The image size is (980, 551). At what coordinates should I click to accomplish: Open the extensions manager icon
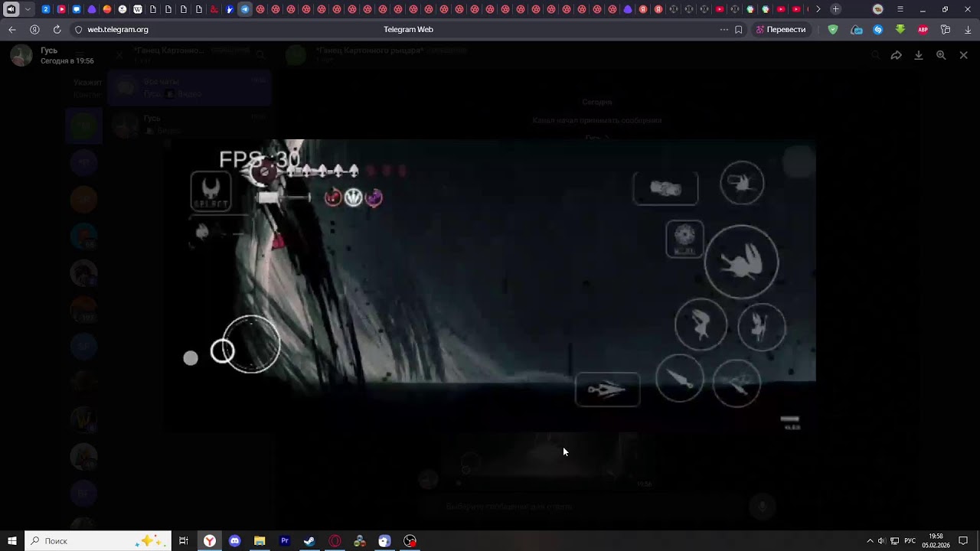(x=946, y=30)
